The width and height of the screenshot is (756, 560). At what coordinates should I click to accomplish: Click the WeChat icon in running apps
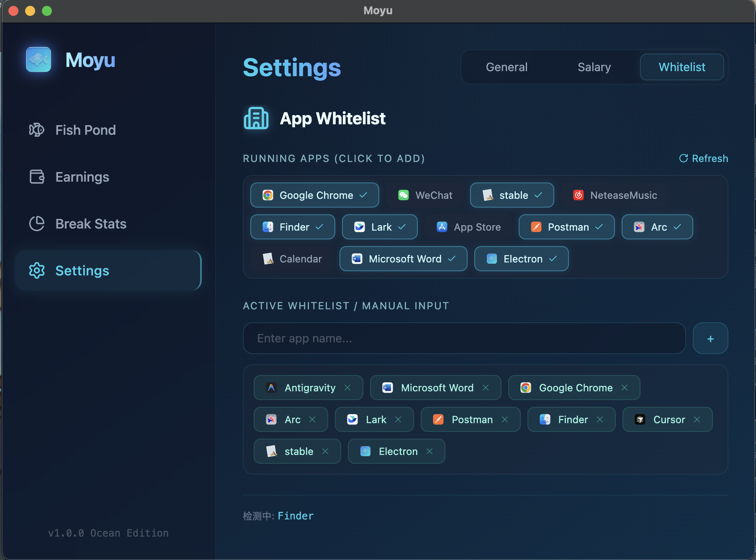coord(403,195)
